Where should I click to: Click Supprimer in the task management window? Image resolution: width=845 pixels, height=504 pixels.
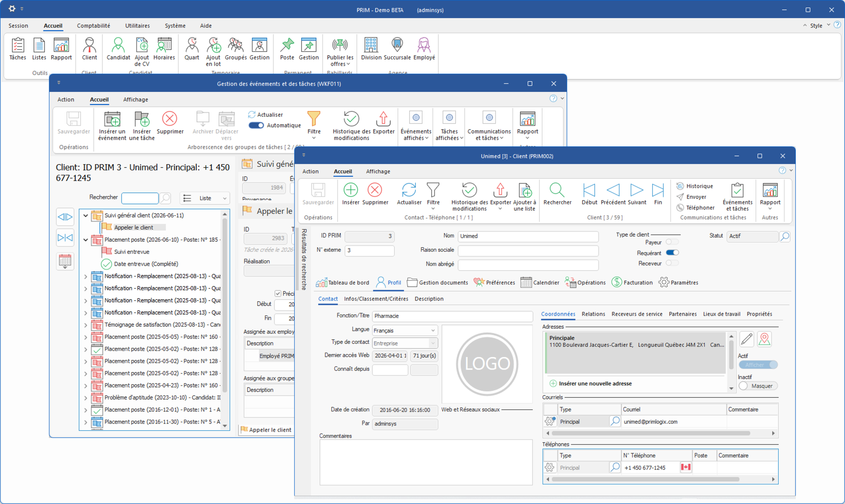point(170,122)
